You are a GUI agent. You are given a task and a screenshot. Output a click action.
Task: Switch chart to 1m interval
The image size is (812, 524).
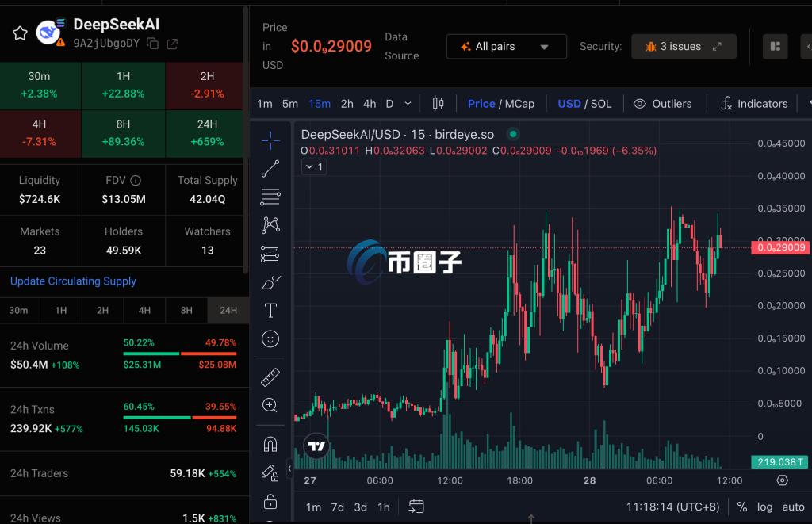tap(265, 104)
